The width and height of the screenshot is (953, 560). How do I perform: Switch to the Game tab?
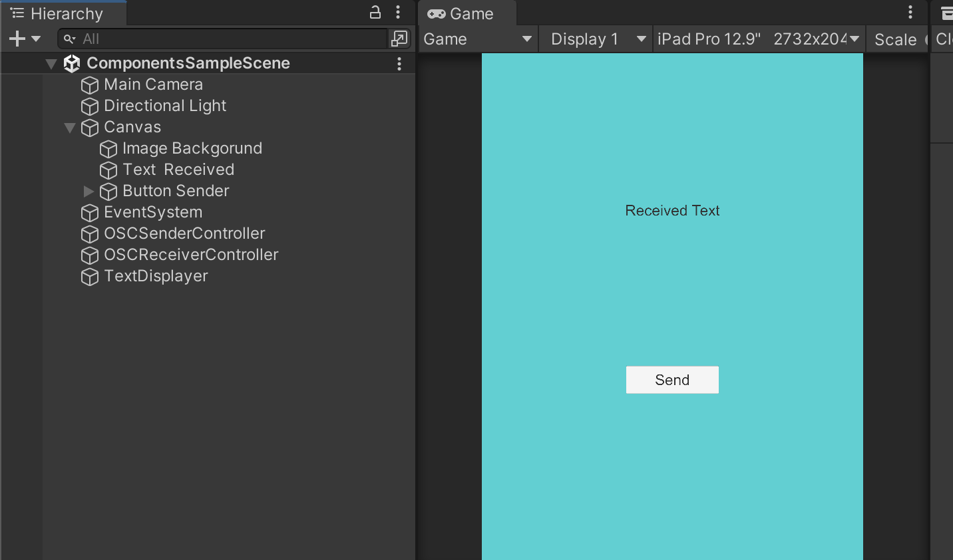467,13
